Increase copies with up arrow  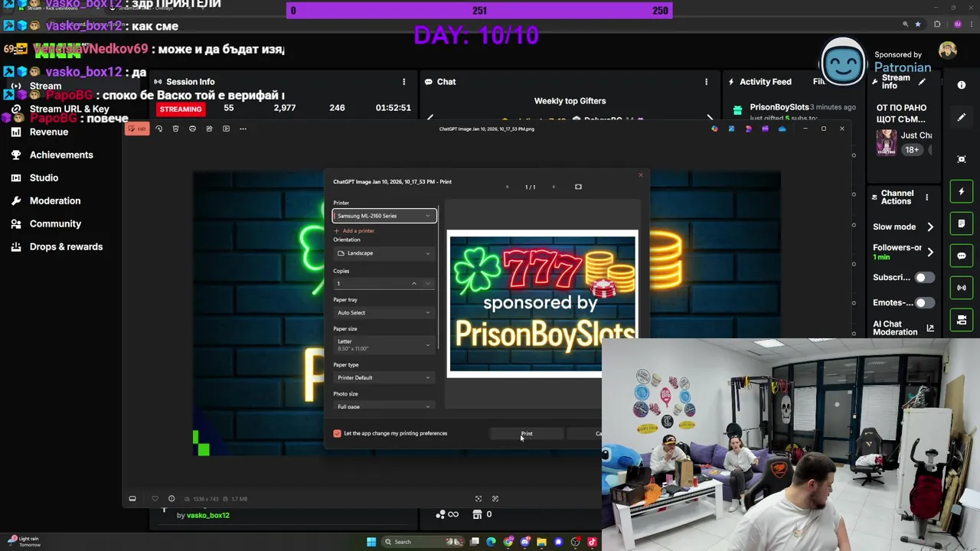[x=414, y=284]
